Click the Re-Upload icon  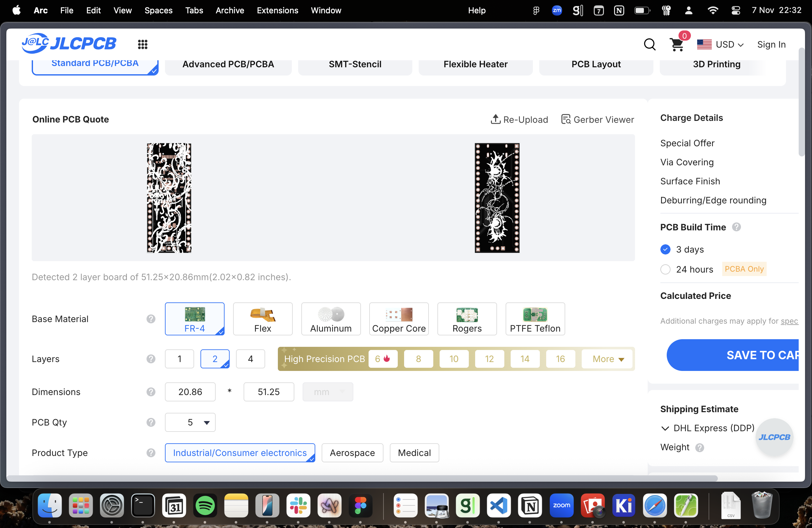496,119
